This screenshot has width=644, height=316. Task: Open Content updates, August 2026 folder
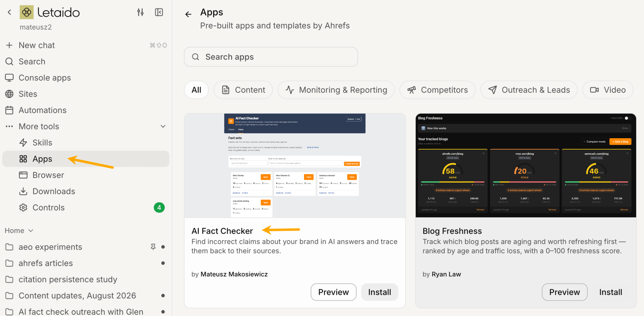point(86,296)
